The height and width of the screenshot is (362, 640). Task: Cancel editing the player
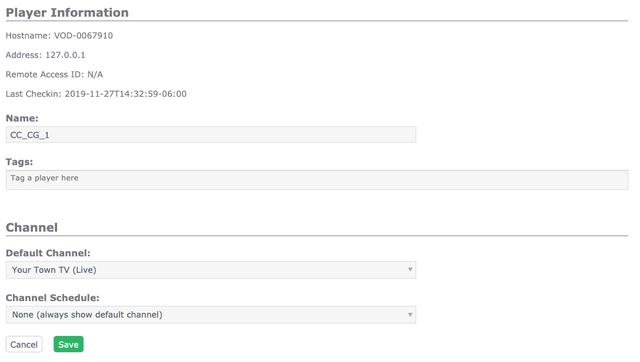pyautogui.click(x=24, y=344)
